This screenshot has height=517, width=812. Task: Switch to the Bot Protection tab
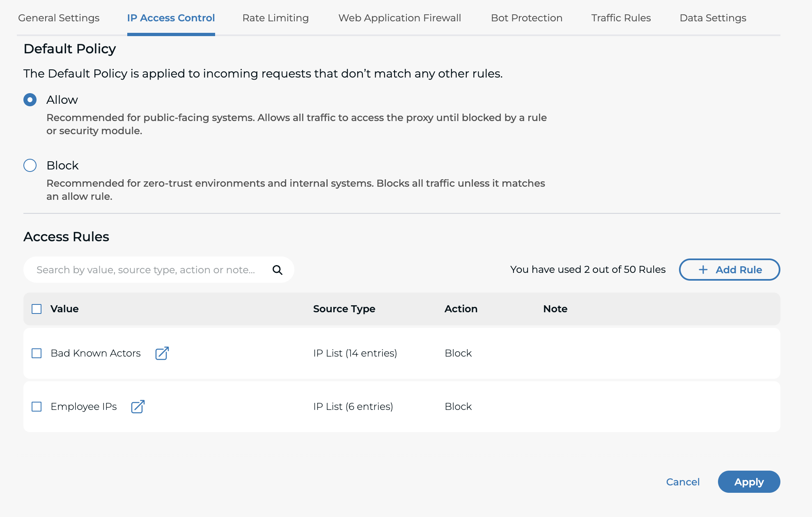pyautogui.click(x=527, y=18)
